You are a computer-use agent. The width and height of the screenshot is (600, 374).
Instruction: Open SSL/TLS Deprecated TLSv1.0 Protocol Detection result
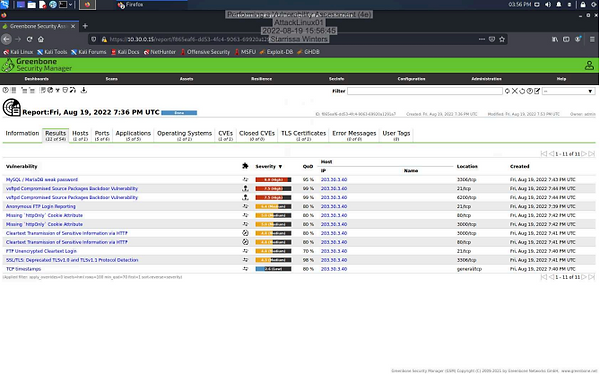tap(72, 260)
